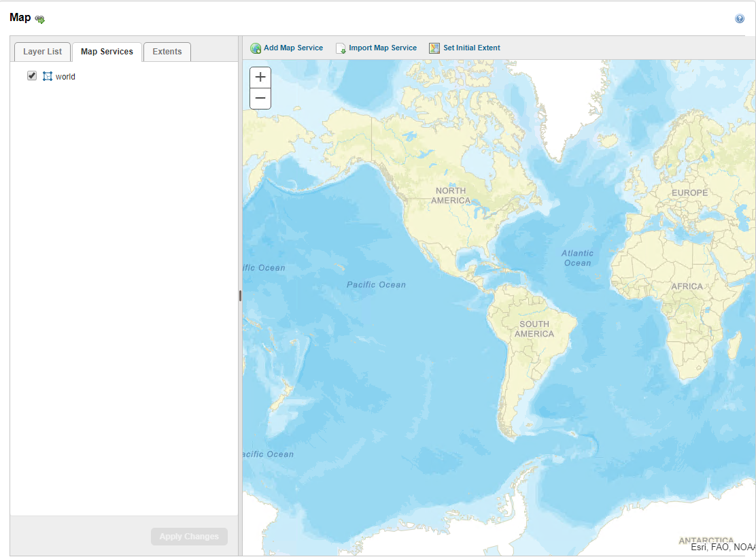Click the AFRICA label on map
Screen dimensions: 756x557
687,286
